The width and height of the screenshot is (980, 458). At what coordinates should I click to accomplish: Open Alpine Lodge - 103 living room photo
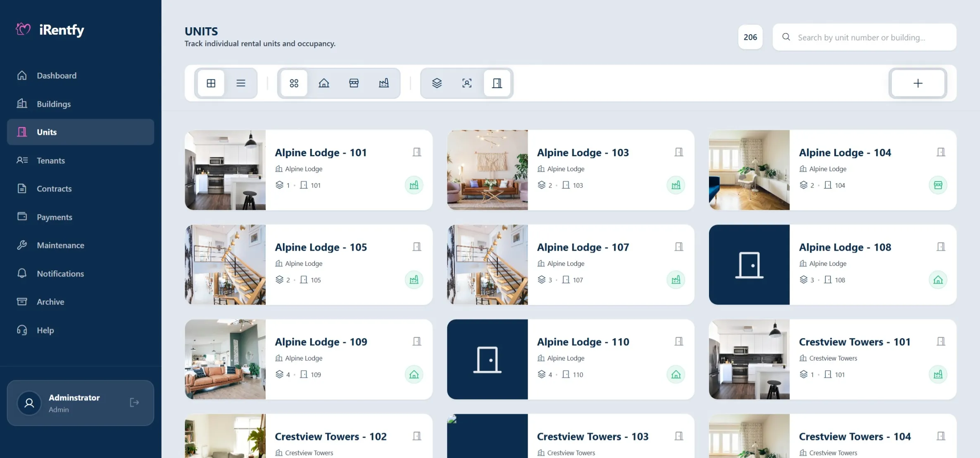click(x=488, y=170)
